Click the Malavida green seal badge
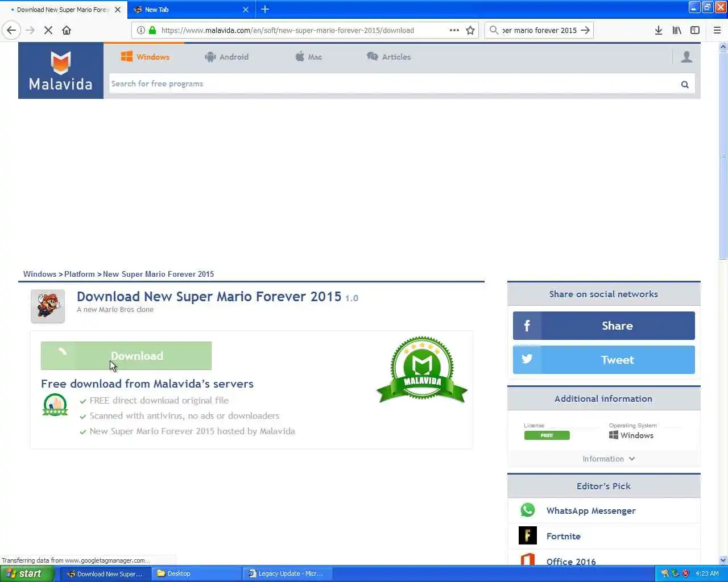 click(422, 369)
